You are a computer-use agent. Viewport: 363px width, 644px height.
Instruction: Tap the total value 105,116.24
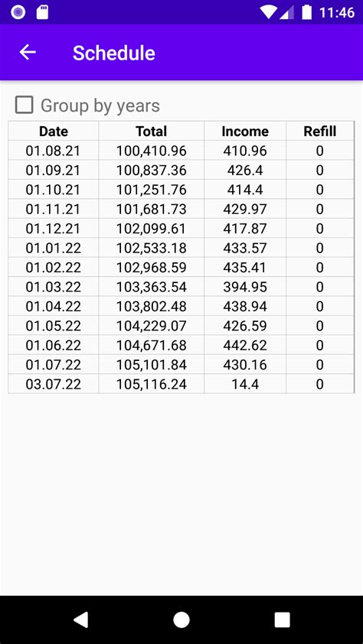click(x=152, y=385)
